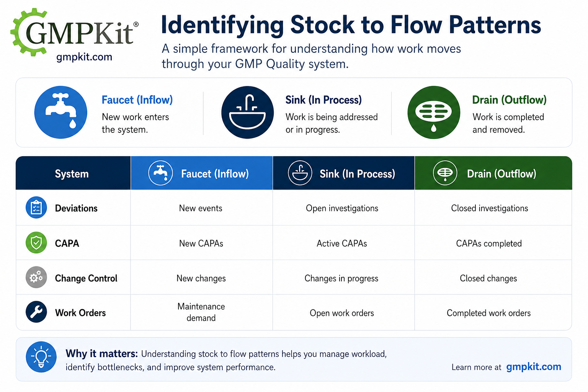Click the Work Orders row label
588x392 pixels.
point(80,313)
